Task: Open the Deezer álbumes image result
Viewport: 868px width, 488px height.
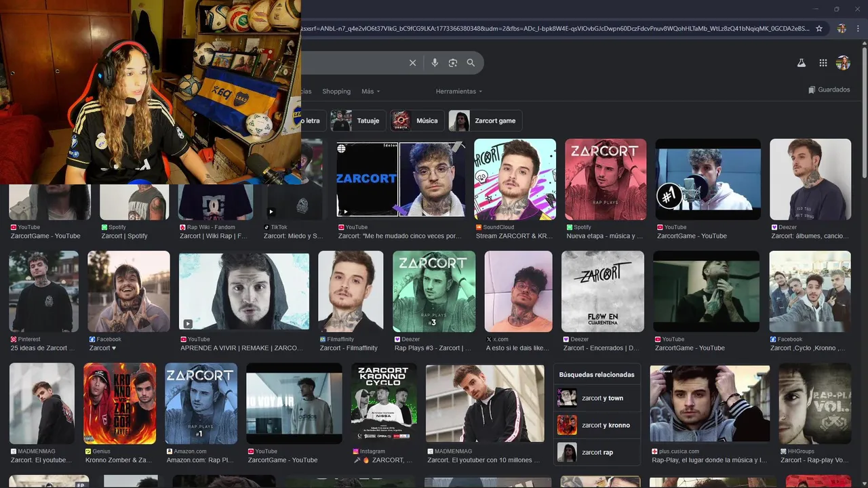Action: [x=810, y=180]
